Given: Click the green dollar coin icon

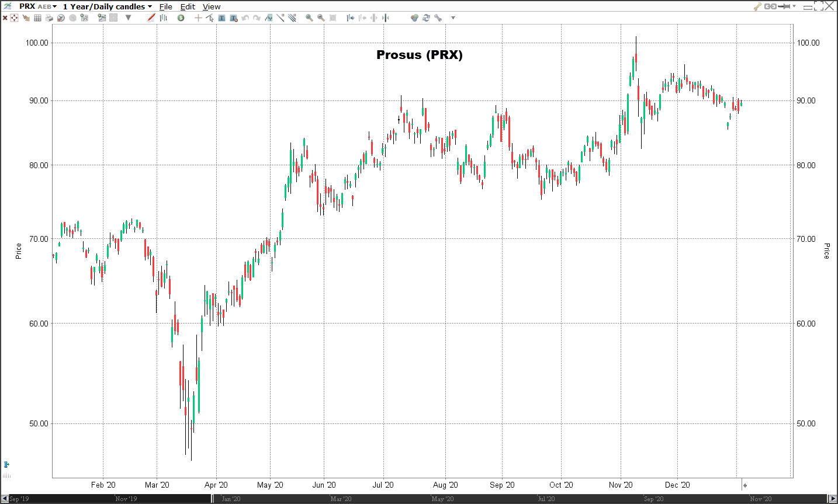Looking at the screenshot, I should (181, 18).
